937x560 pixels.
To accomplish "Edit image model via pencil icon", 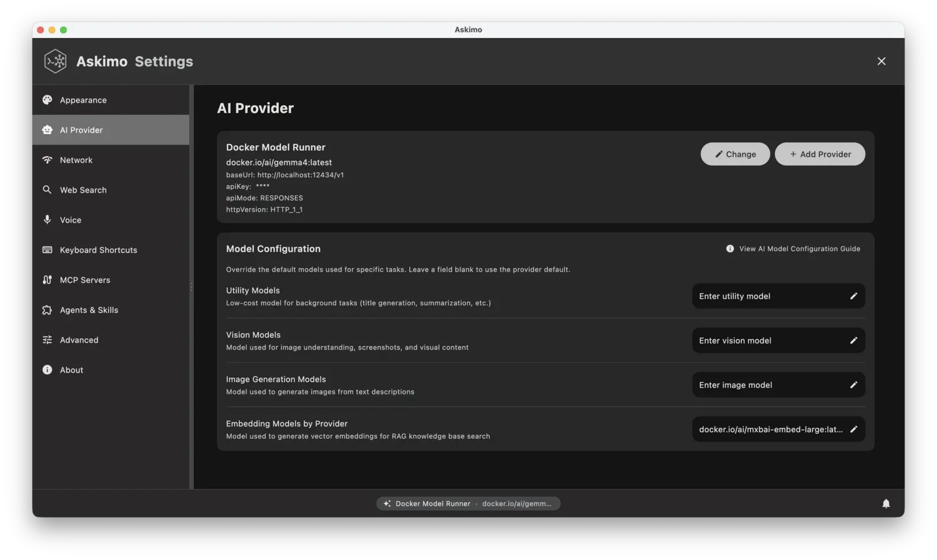I will [853, 385].
